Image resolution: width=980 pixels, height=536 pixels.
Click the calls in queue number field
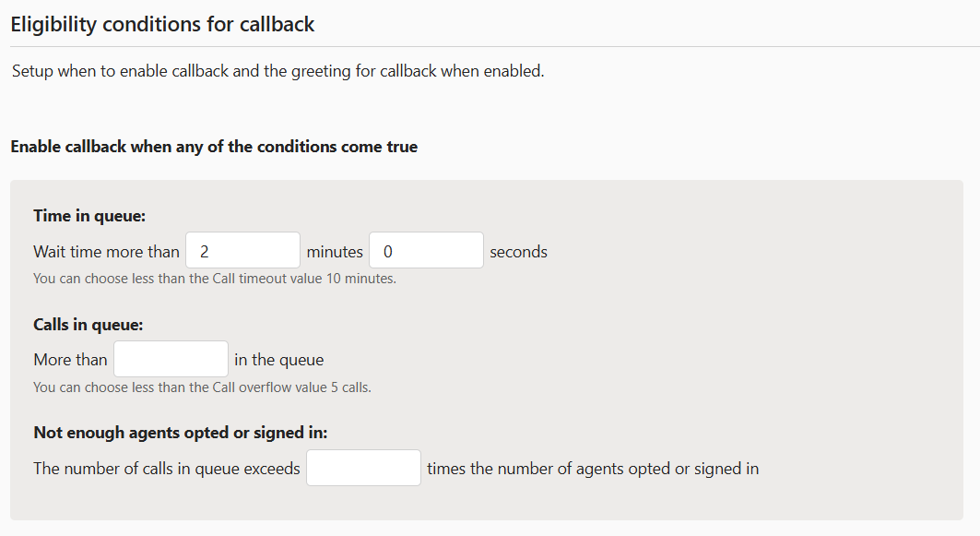[x=171, y=360]
